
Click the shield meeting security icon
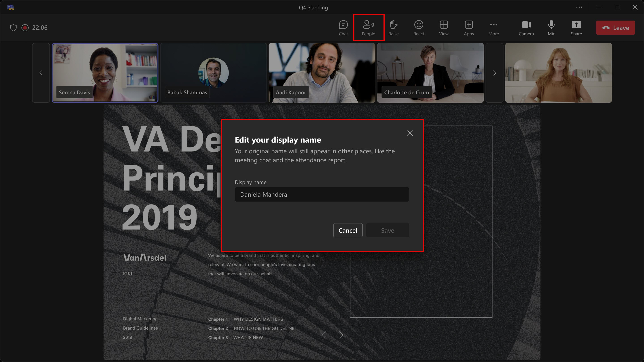[x=13, y=28]
